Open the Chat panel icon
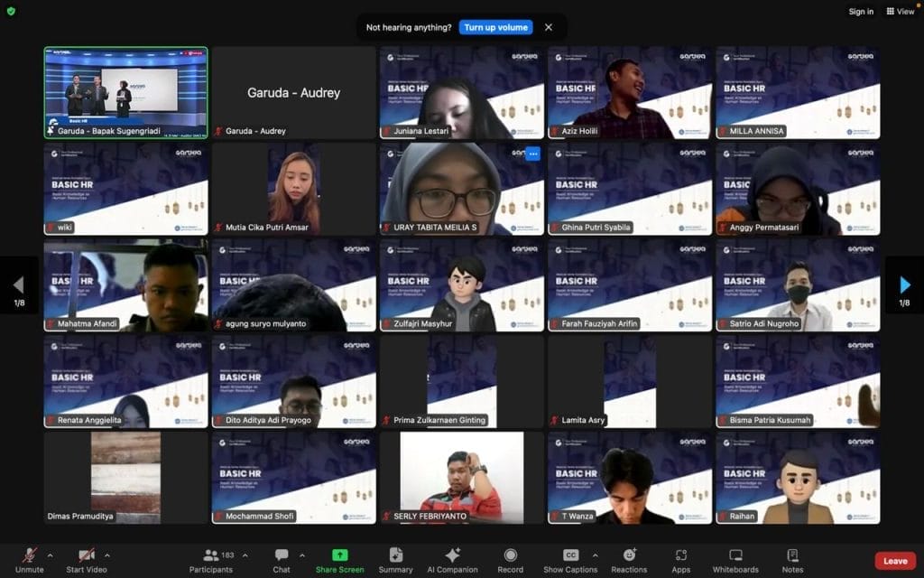This screenshot has height=578, width=924. [282, 555]
